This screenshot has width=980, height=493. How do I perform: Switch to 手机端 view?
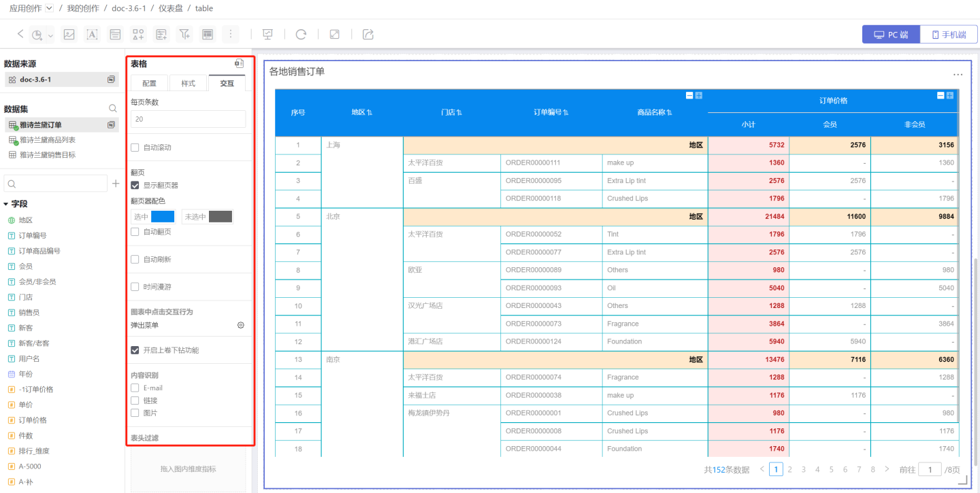[949, 35]
